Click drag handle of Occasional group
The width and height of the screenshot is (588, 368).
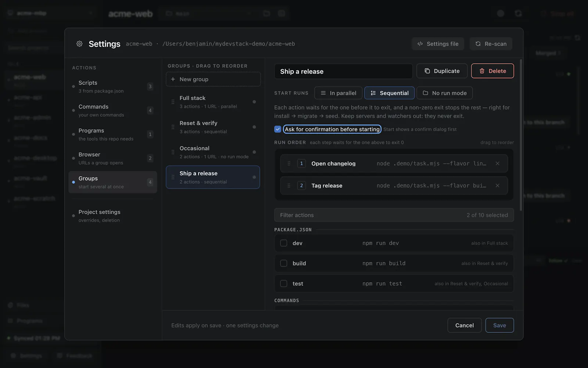173,152
